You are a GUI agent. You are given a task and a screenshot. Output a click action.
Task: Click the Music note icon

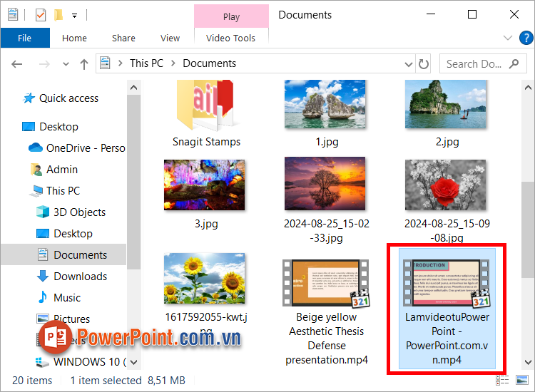click(x=43, y=297)
